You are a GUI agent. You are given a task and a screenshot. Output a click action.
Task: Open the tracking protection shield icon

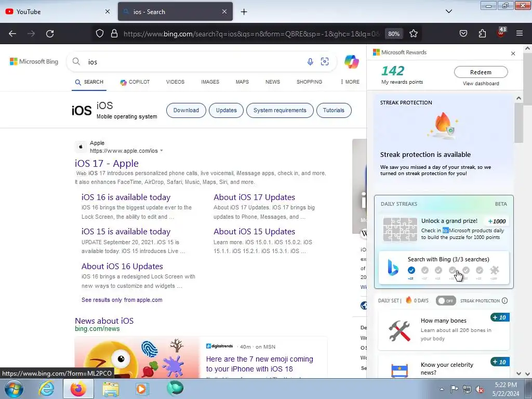99,34
